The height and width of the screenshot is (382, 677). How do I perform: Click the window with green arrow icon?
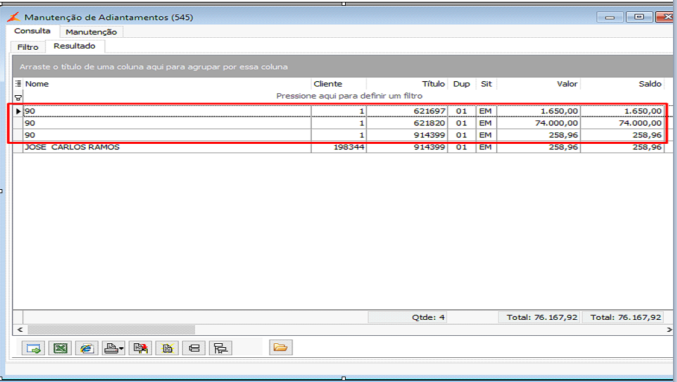coord(33,348)
